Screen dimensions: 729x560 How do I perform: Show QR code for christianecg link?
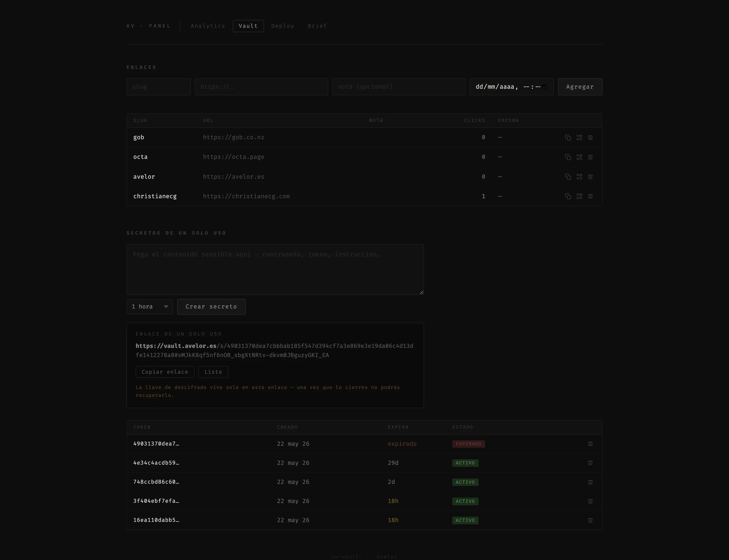tap(579, 196)
